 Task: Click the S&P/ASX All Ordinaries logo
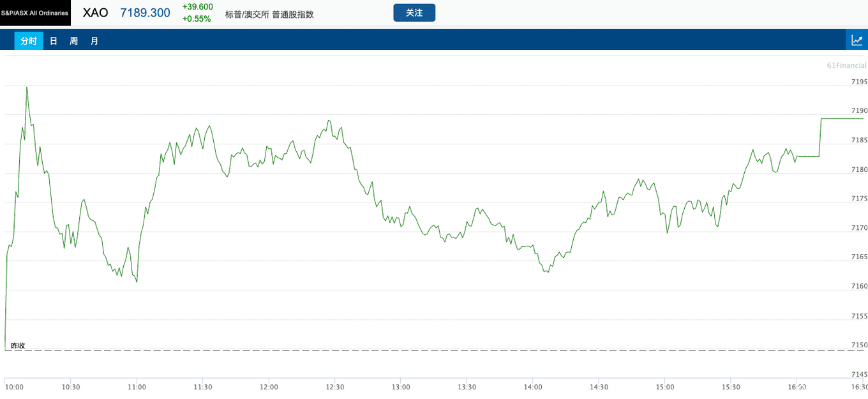click(x=35, y=13)
